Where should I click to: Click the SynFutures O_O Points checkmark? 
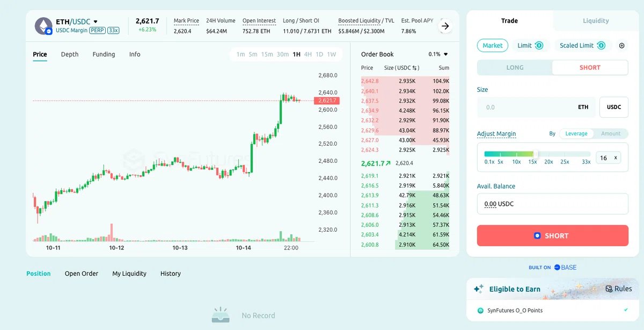pos(626,310)
